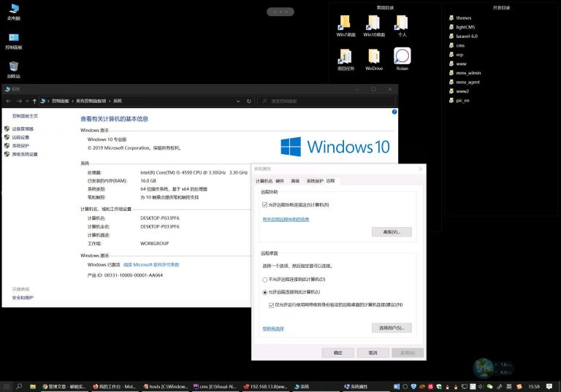Switch to 系统保护 tab
561x392 pixels.
click(315, 181)
